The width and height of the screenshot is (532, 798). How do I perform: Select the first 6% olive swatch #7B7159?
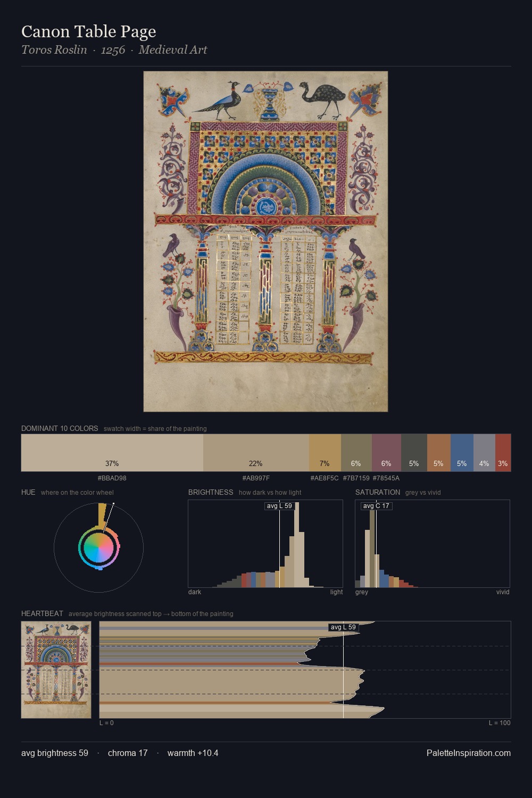(x=356, y=453)
